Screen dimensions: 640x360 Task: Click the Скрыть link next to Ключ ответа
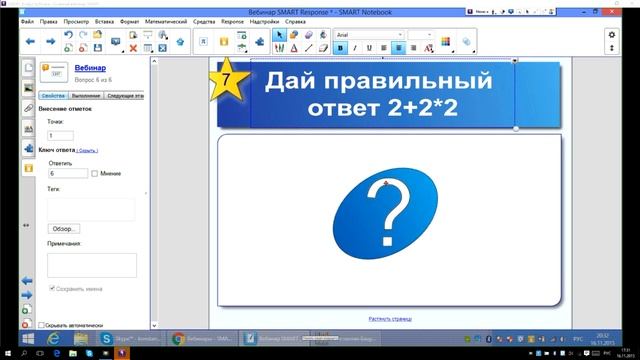[87, 151]
